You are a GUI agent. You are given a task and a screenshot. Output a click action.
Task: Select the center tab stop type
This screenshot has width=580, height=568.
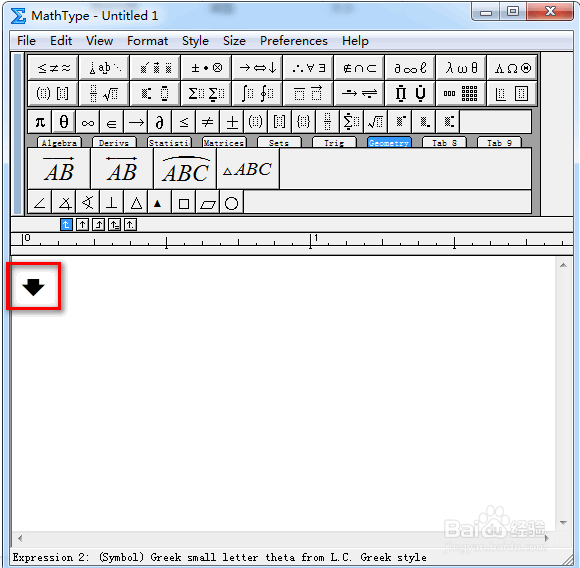[x=82, y=224]
